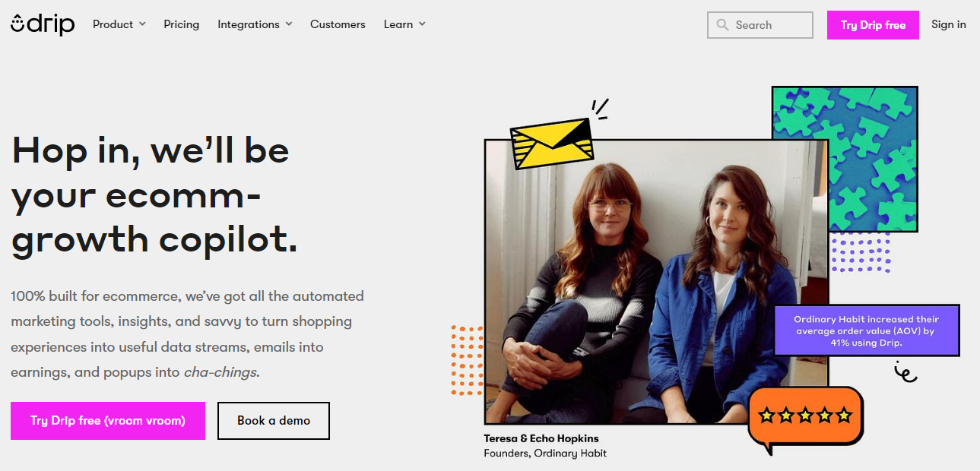Click the founders photo of Teresa and Echo
Image resolution: width=980 pixels, height=471 pixels.
[654, 281]
